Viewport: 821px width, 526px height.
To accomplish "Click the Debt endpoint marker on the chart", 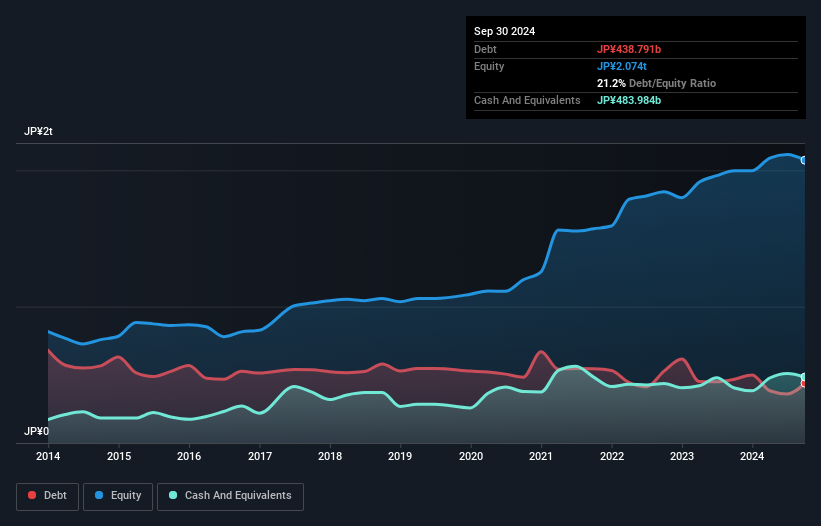I will [x=804, y=384].
